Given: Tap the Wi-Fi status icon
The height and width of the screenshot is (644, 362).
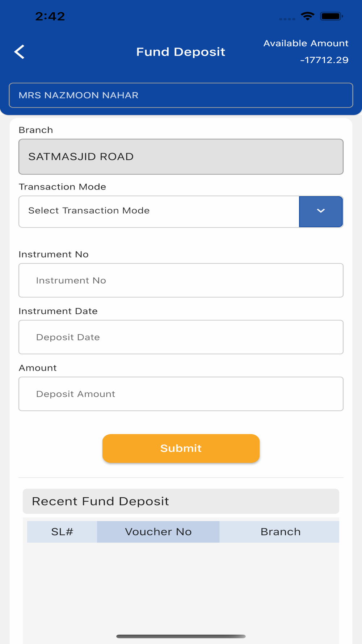Looking at the screenshot, I should pyautogui.click(x=307, y=16).
